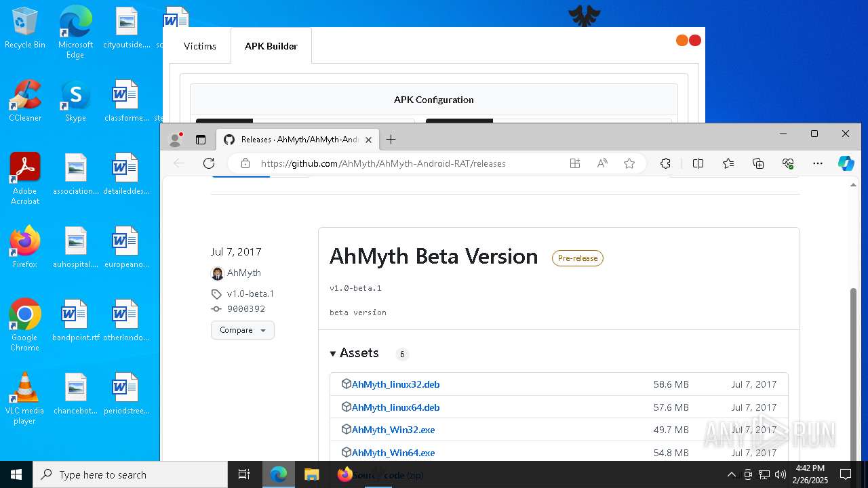Screen dimensions: 868x488
Task: Open File Explorer from taskbar
Action: 311,474
